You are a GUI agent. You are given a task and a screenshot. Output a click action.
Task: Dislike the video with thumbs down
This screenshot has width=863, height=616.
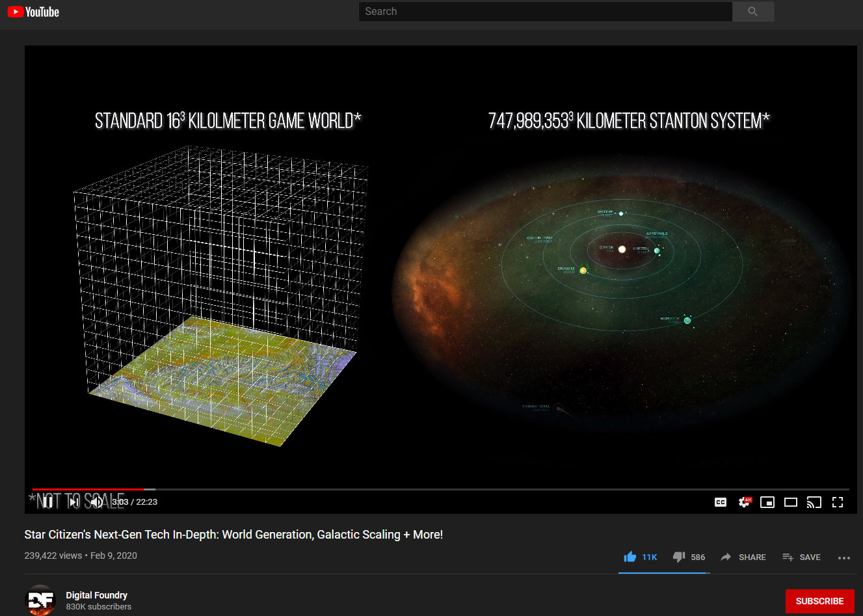[689, 557]
